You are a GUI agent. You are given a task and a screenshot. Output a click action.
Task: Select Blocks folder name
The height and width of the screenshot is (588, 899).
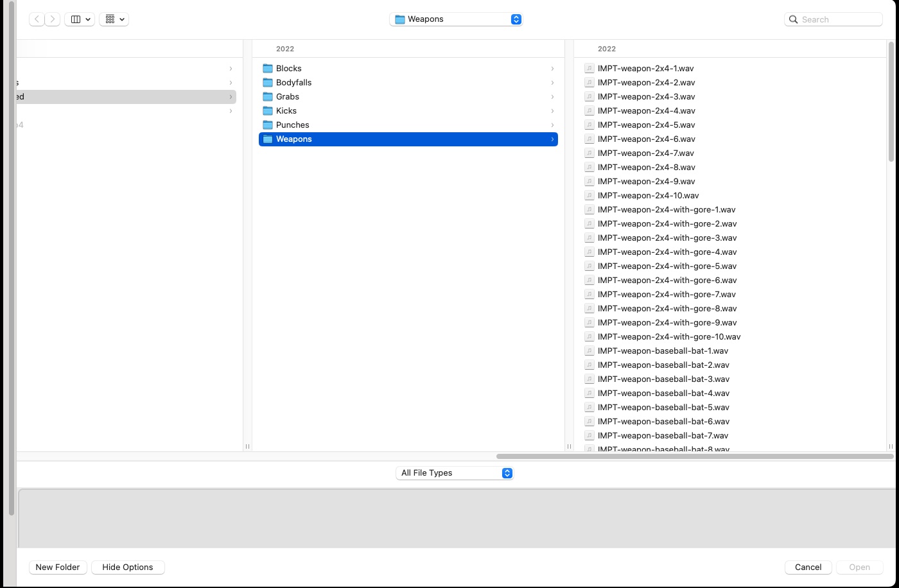pyautogui.click(x=288, y=69)
